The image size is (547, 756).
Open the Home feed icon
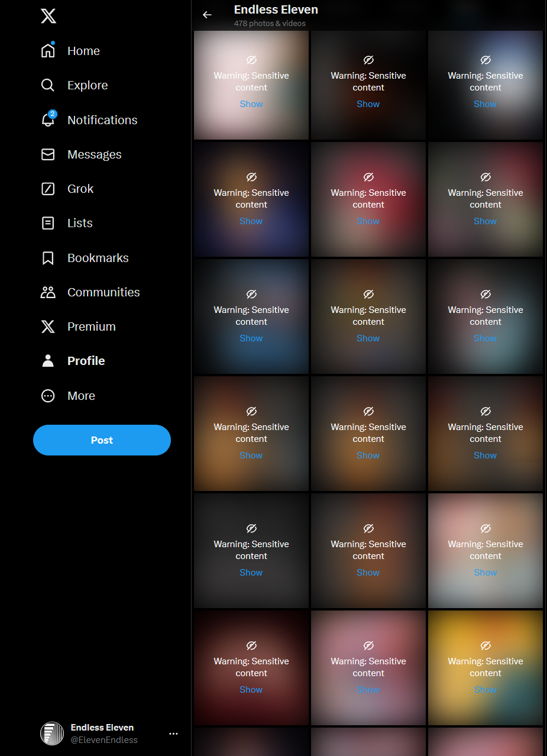48,51
